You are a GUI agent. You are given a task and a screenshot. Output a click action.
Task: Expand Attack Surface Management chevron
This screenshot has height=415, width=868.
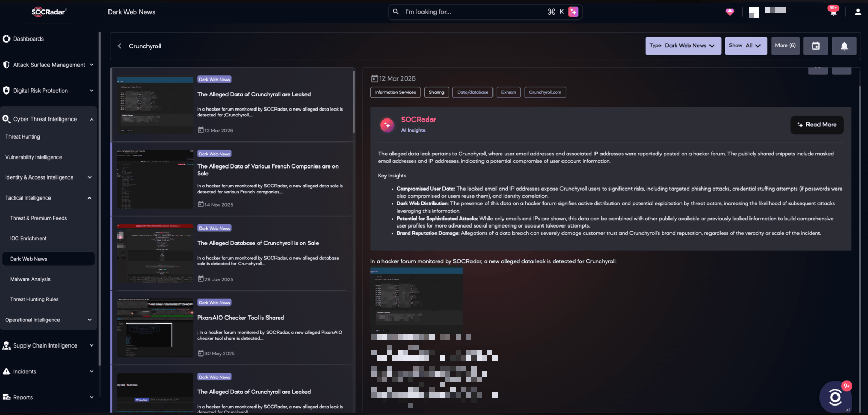point(91,65)
